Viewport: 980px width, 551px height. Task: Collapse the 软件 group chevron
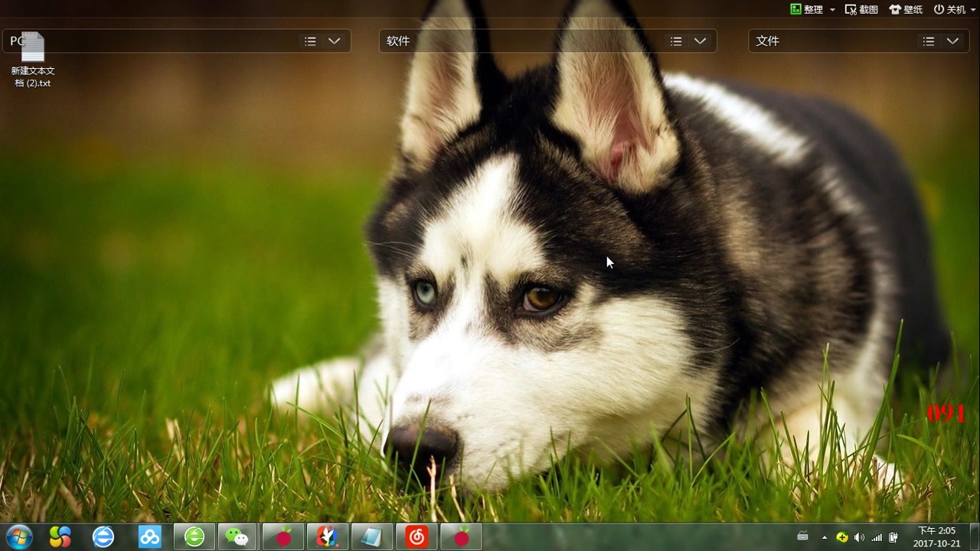[x=700, y=41]
